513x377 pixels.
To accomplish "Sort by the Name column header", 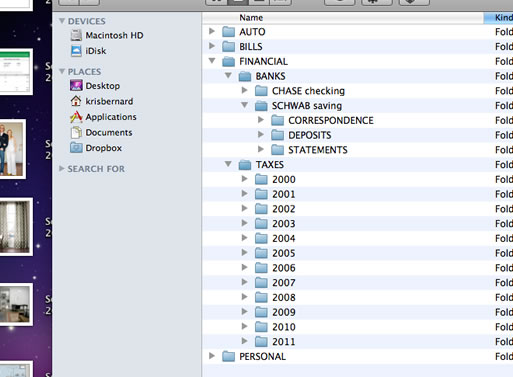I will [343, 18].
